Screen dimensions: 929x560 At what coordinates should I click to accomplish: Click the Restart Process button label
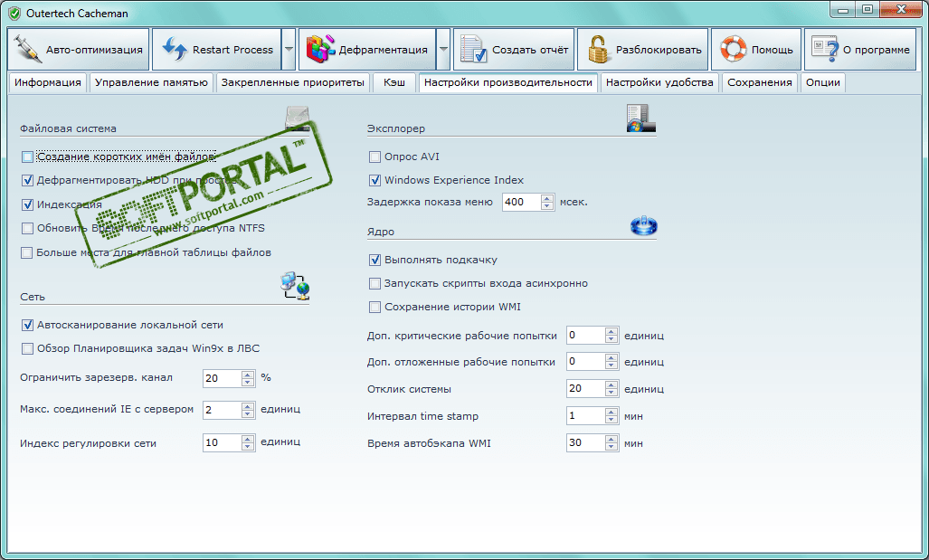coord(232,50)
